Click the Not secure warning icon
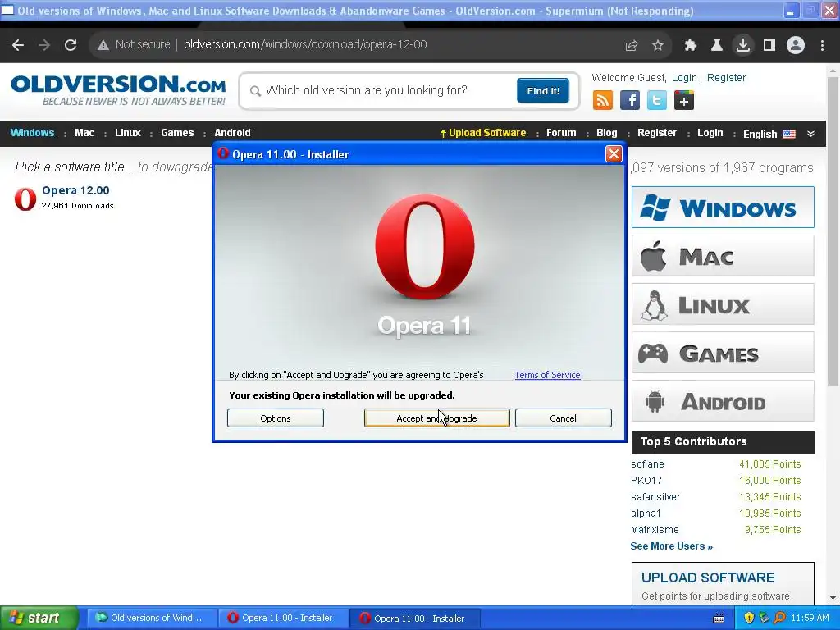Image resolution: width=840 pixels, height=630 pixels. [103, 45]
